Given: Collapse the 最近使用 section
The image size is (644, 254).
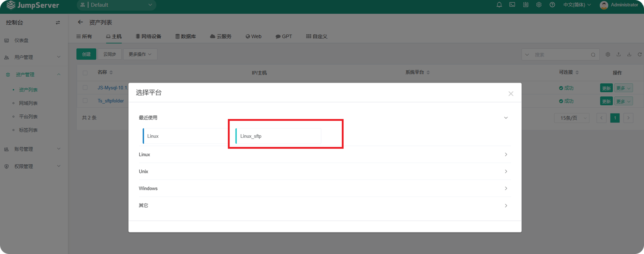Looking at the screenshot, I should (x=506, y=118).
